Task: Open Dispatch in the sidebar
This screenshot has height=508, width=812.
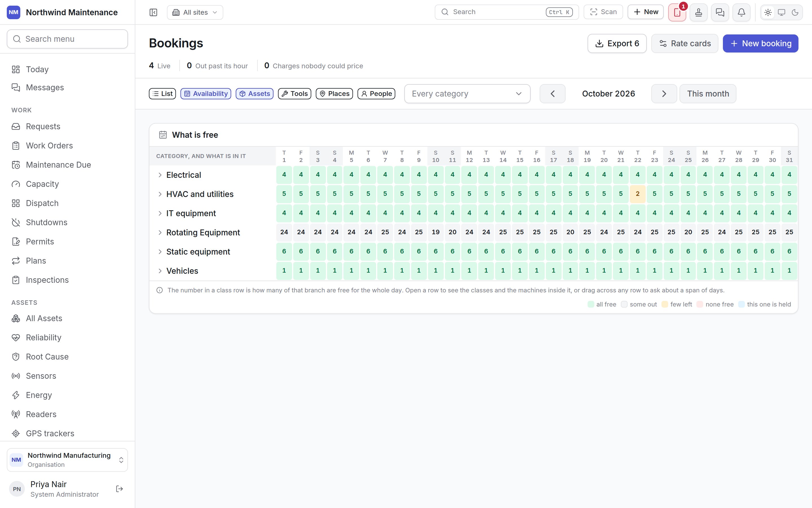Action: (67, 203)
